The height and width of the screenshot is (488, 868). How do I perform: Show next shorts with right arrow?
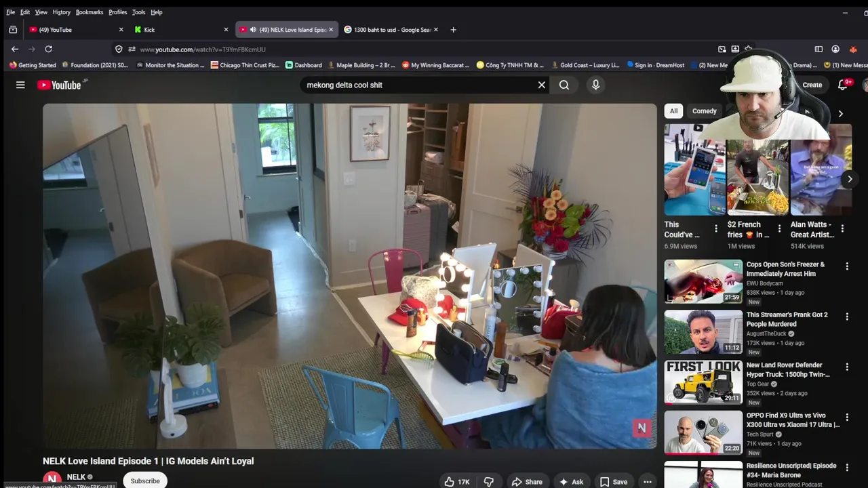[850, 179]
